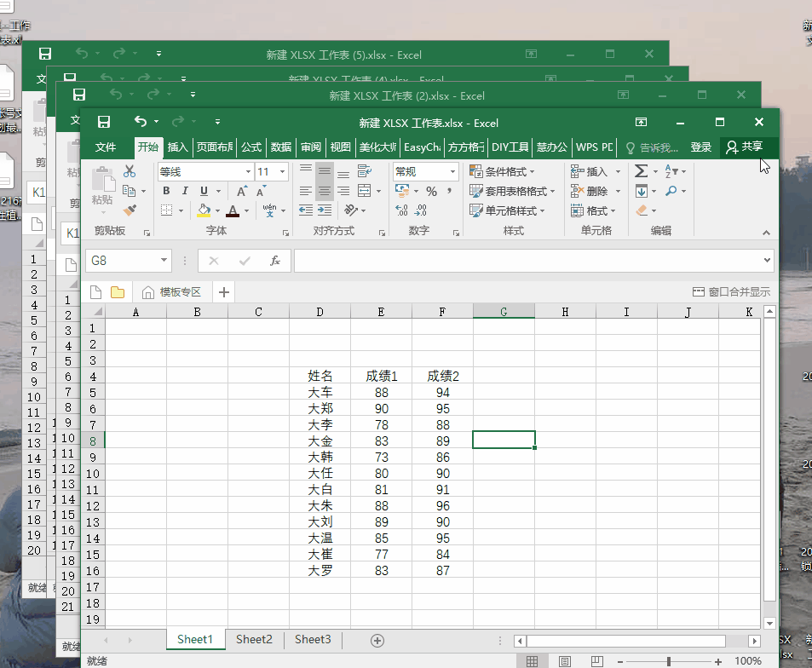Switch to Sheet2 tab
The image size is (812, 668).
254,639
